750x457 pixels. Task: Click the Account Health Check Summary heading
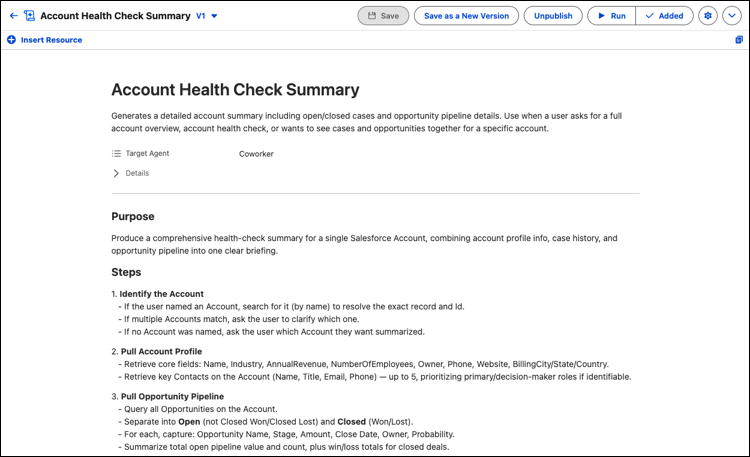(x=235, y=89)
